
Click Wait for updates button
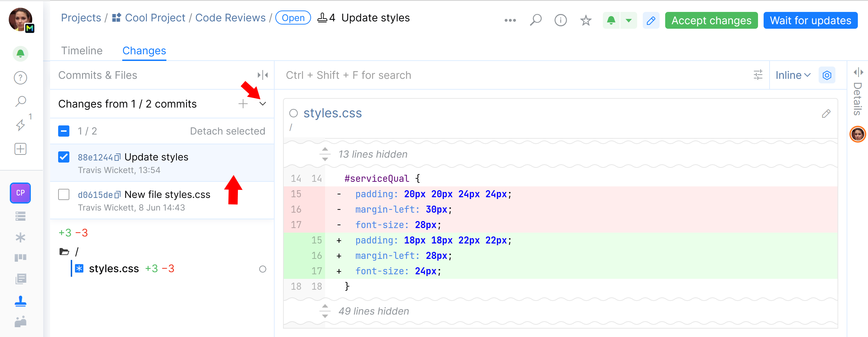point(810,20)
